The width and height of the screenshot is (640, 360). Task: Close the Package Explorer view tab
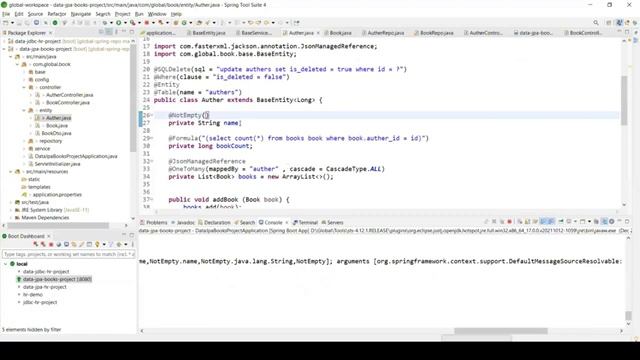(x=51, y=33)
